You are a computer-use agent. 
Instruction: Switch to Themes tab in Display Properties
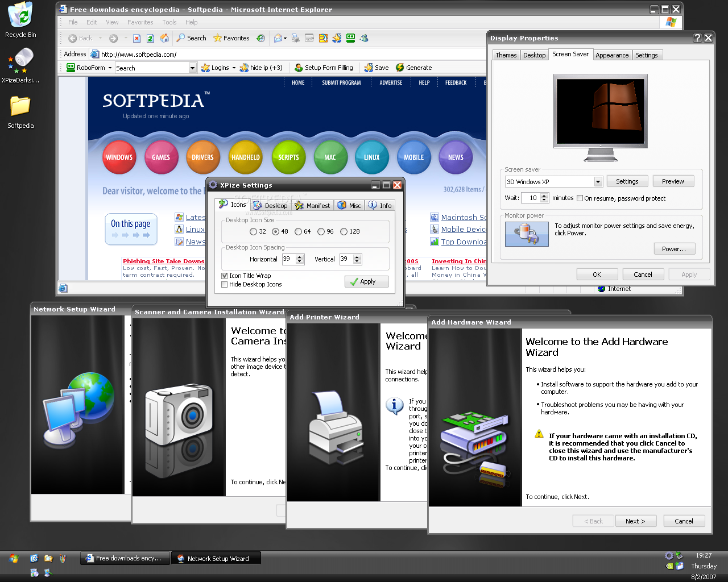[x=506, y=55]
